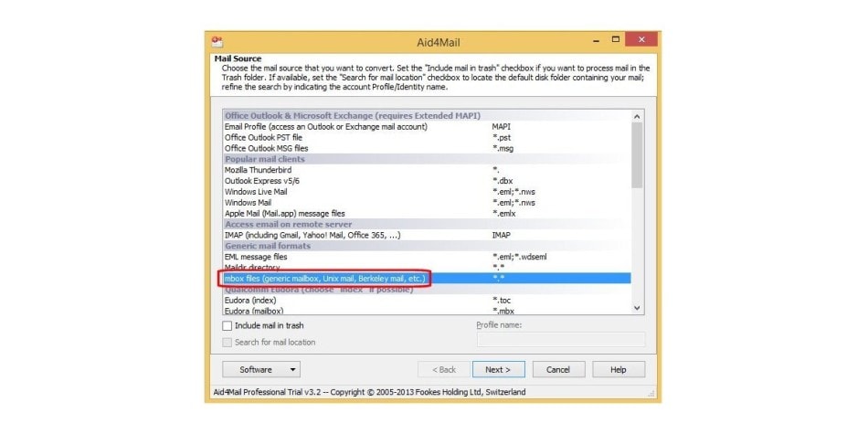Select Windows Live Mail source

pos(256,192)
